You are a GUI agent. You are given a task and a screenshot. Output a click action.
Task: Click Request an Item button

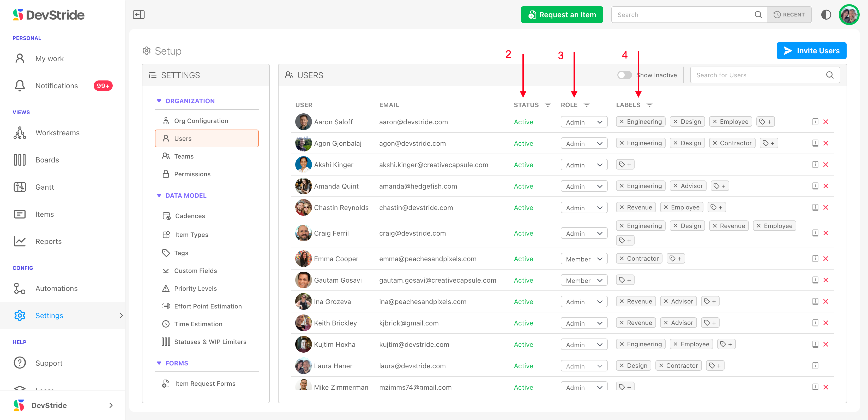(x=562, y=15)
